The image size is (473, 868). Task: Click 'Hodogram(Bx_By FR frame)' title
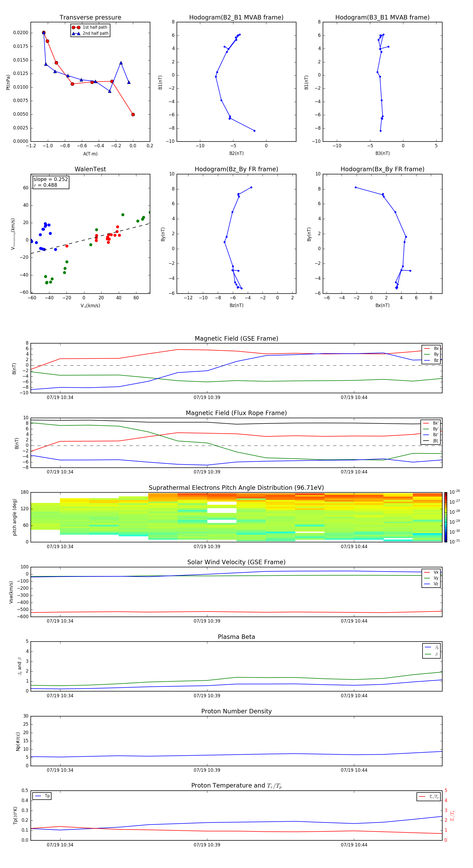tap(382, 169)
